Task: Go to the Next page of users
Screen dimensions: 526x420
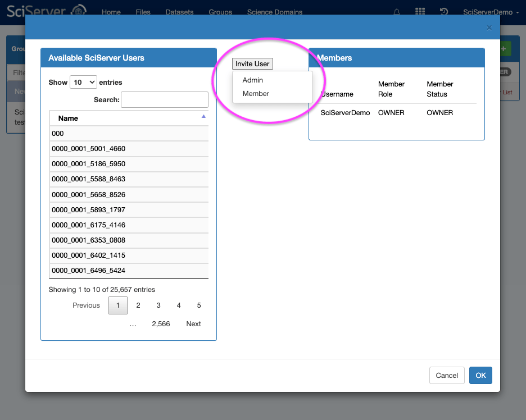Action: [x=193, y=324]
